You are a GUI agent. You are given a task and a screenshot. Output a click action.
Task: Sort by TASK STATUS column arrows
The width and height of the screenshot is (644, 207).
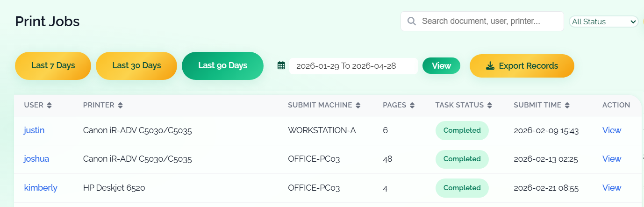(x=490, y=106)
